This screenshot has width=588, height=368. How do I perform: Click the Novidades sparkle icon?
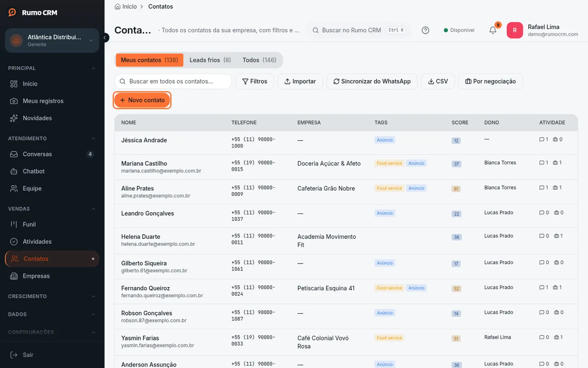(x=14, y=118)
